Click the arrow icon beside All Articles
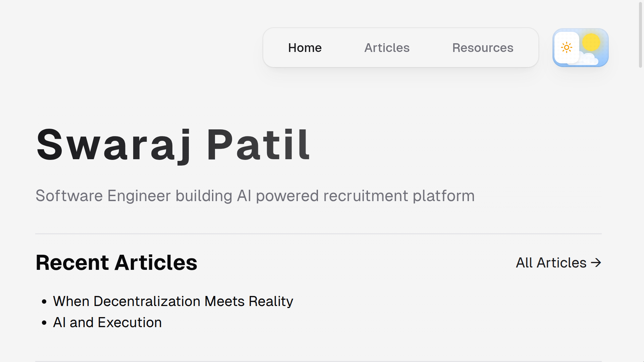This screenshot has height=362, width=644. 597,263
